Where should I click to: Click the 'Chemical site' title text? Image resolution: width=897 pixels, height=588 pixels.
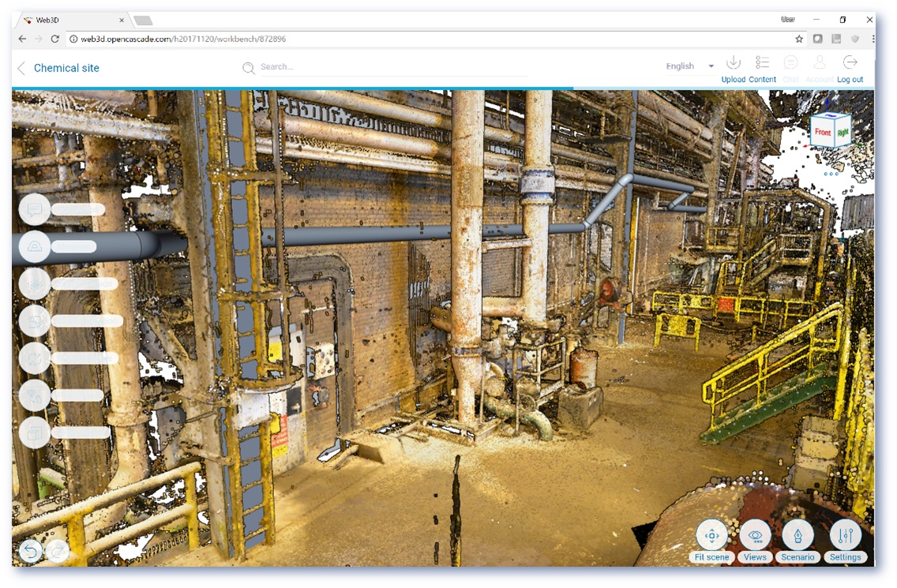coord(66,68)
